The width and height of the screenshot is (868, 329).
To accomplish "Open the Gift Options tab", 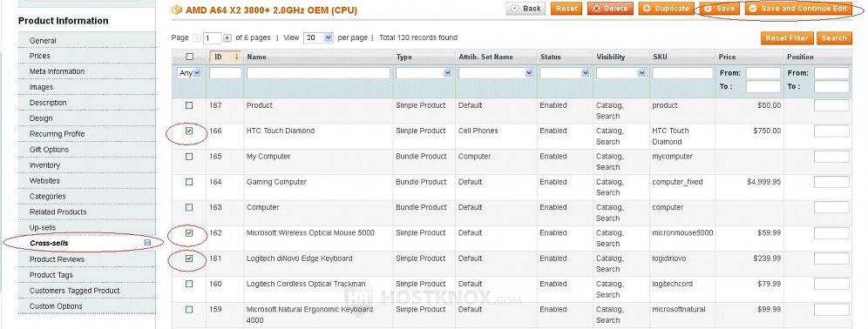I will (x=87, y=150).
